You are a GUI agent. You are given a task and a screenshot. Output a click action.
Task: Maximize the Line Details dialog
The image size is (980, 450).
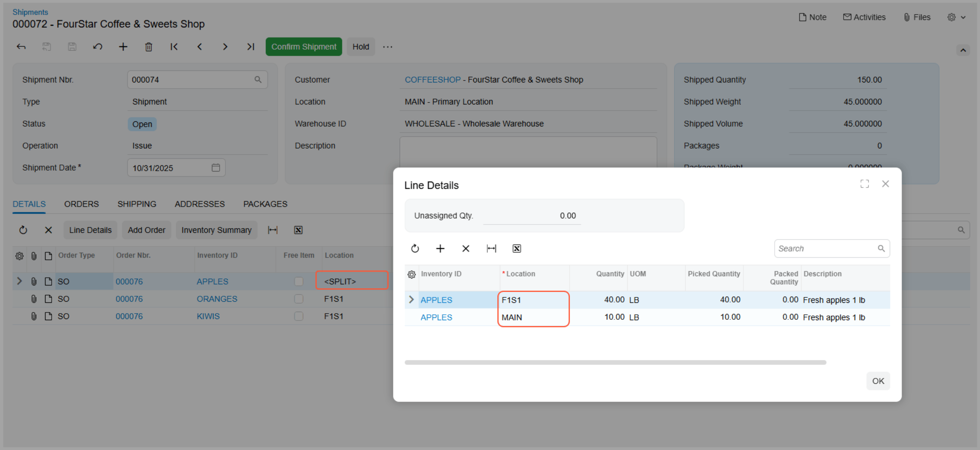(x=864, y=184)
